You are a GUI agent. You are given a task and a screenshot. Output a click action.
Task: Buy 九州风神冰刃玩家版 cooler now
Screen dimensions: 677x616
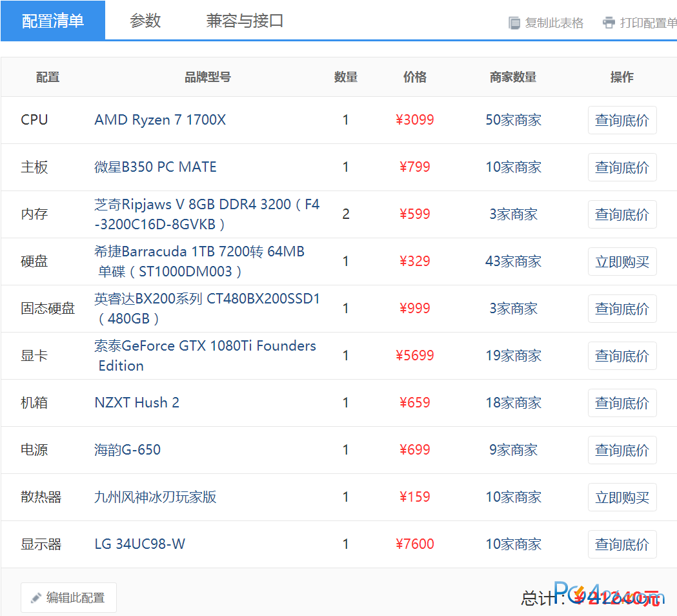[622, 497]
